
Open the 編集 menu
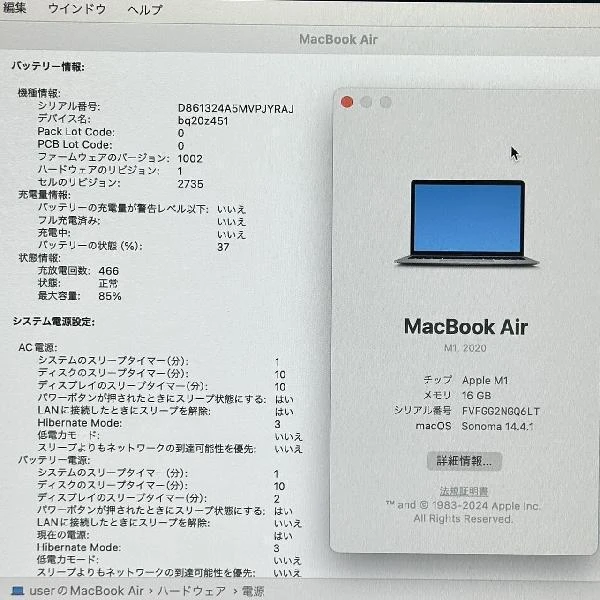pos(15,9)
